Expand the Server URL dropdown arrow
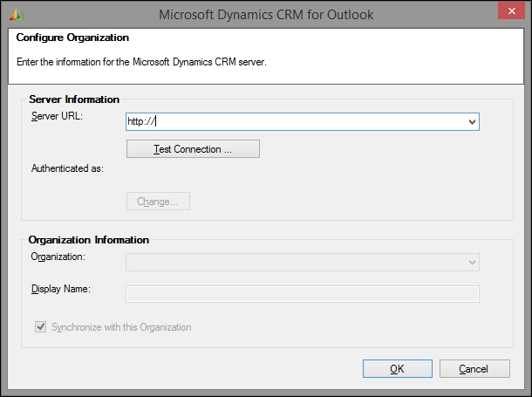This screenshot has height=397, width=532. click(472, 122)
